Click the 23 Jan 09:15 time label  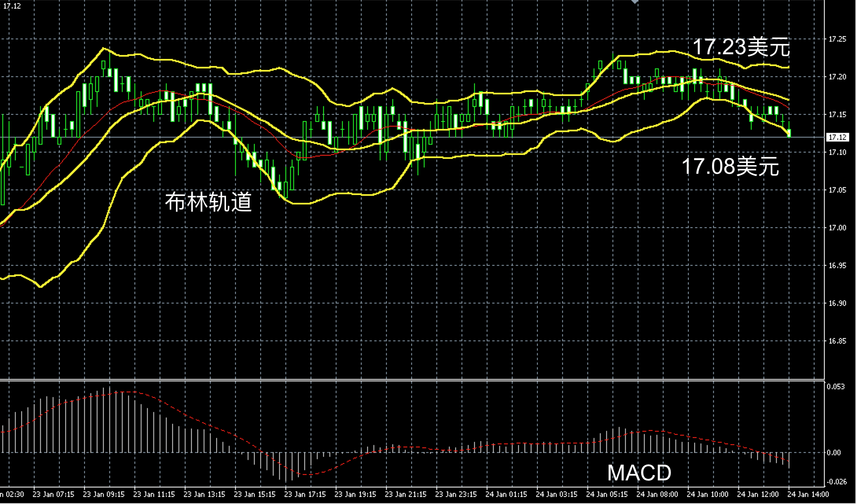(x=103, y=494)
